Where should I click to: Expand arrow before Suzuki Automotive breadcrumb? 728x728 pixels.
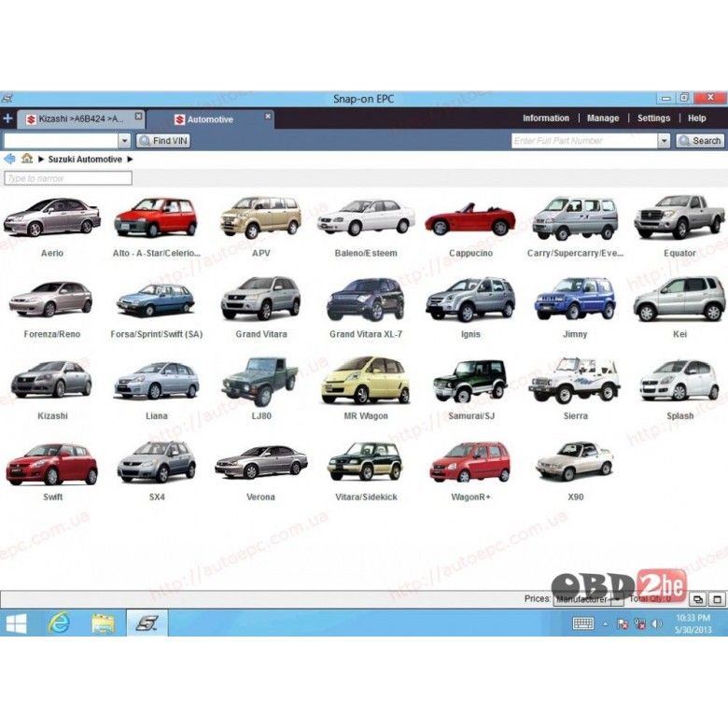[x=41, y=160]
